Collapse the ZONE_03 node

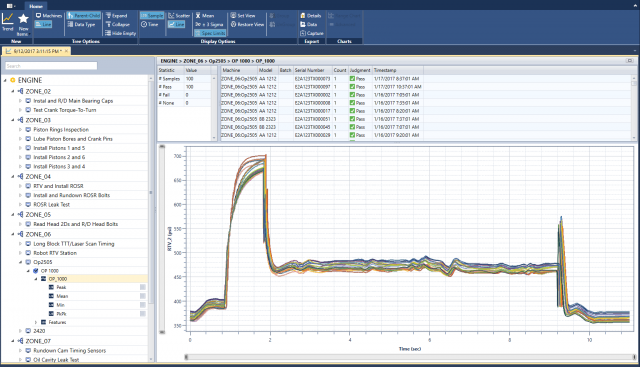point(13,120)
